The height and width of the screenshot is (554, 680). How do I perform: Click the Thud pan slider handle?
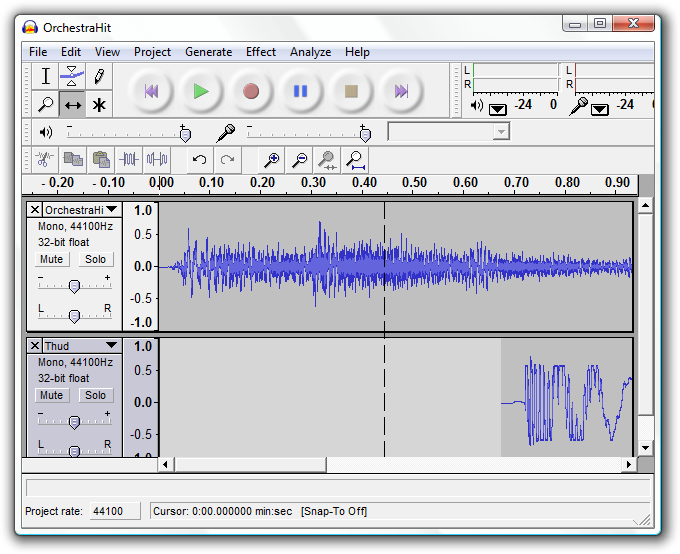pyautogui.click(x=75, y=451)
